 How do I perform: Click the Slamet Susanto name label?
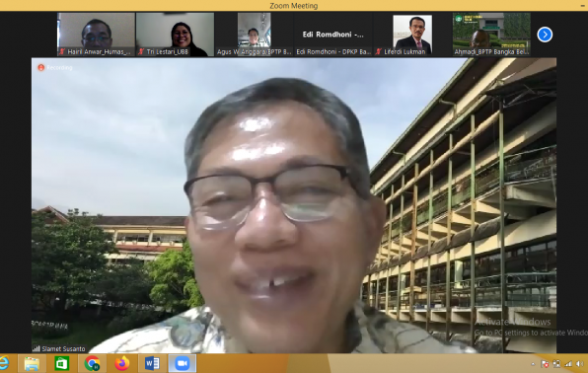pos(63,348)
